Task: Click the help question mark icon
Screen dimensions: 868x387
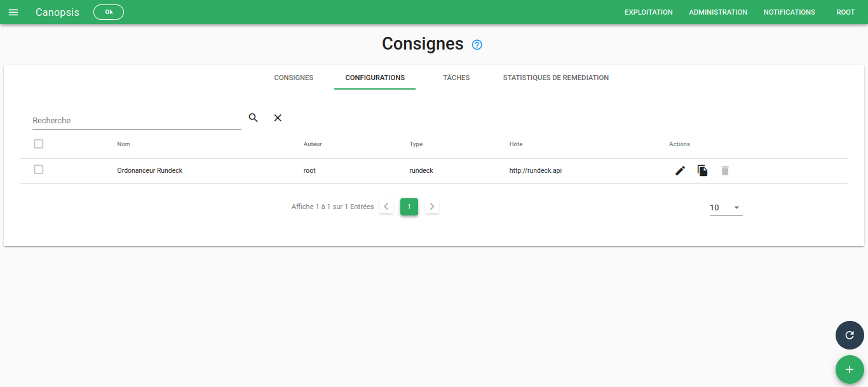Action: pyautogui.click(x=477, y=44)
